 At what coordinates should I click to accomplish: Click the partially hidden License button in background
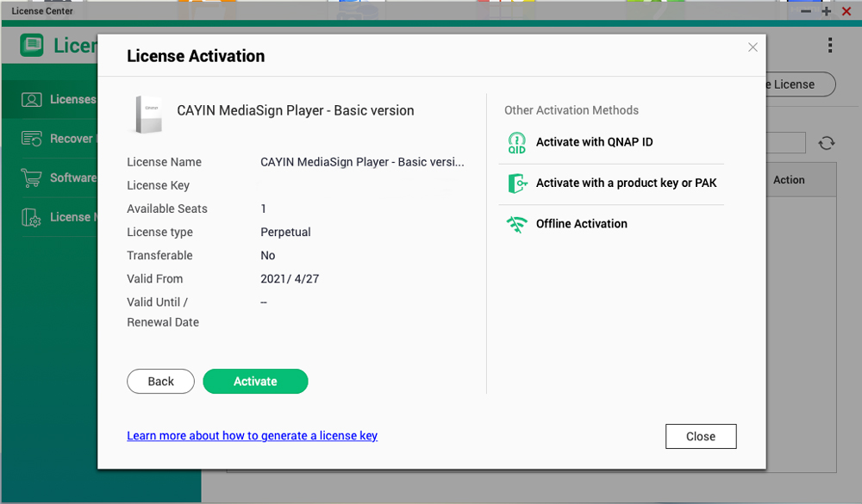[x=801, y=84]
